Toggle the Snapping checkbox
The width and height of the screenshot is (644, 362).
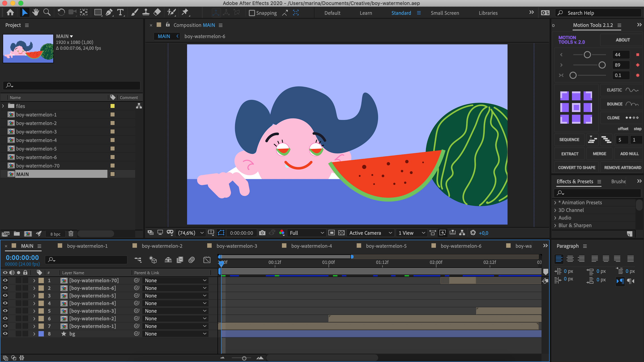tap(252, 13)
